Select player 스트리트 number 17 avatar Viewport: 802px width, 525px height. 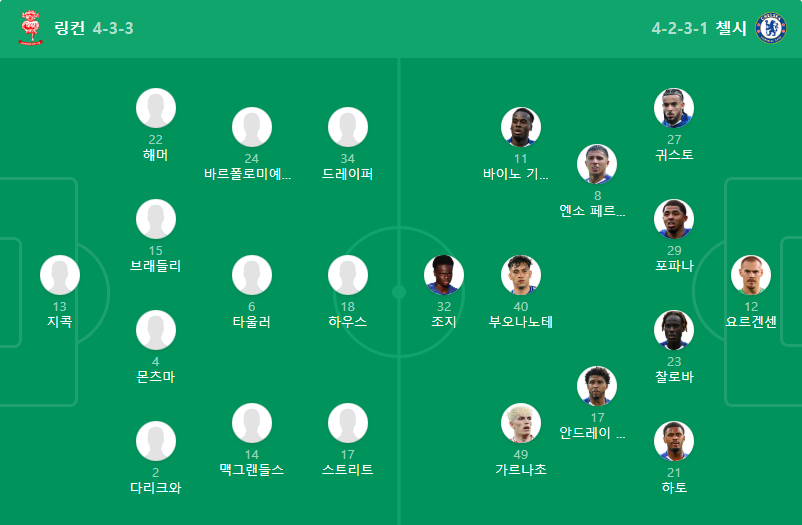click(348, 423)
